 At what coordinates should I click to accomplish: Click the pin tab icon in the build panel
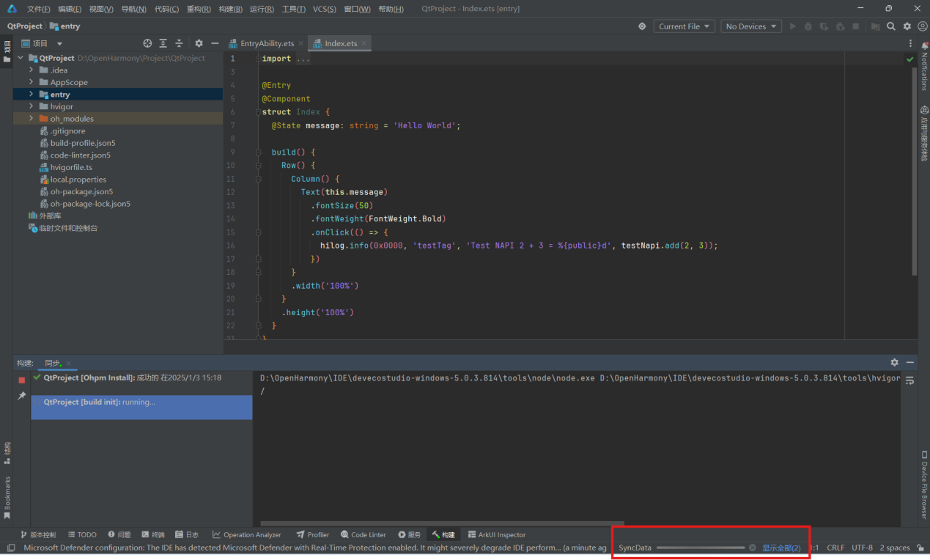22,396
